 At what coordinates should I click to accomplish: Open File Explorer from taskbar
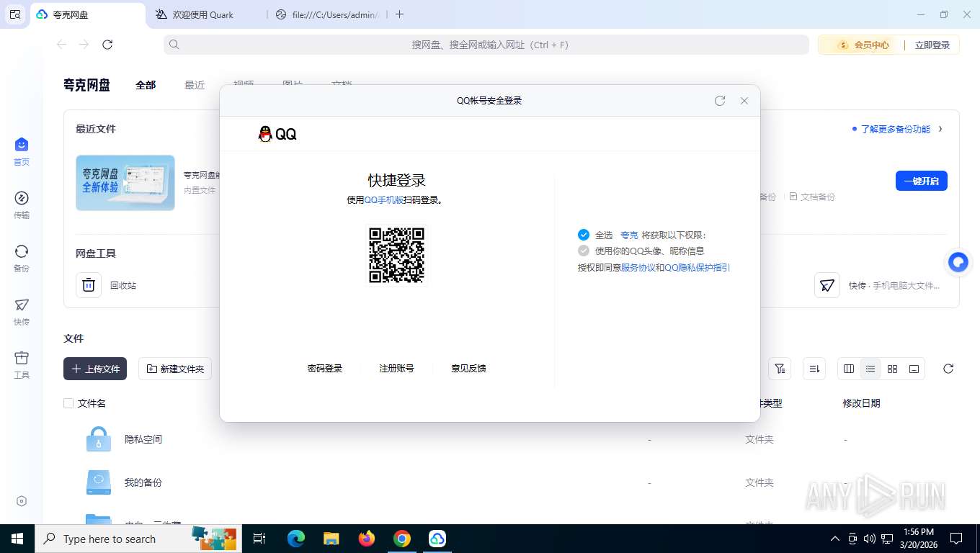click(x=331, y=539)
